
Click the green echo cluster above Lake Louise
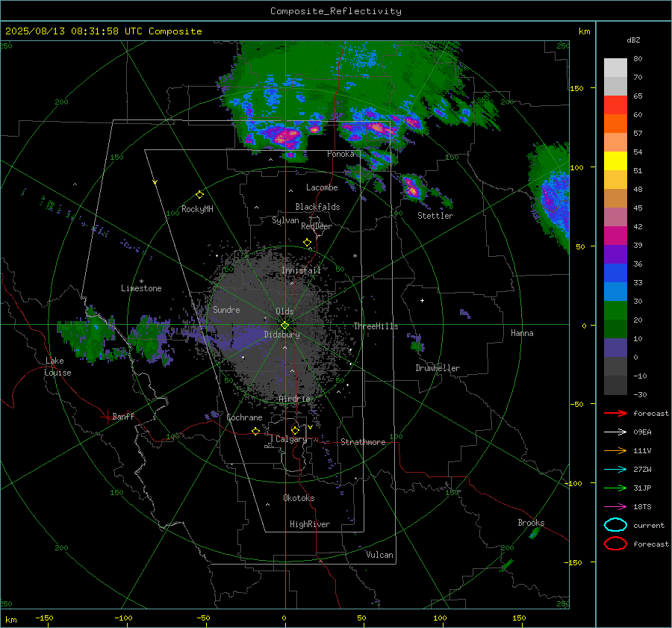click(x=88, y=338)
